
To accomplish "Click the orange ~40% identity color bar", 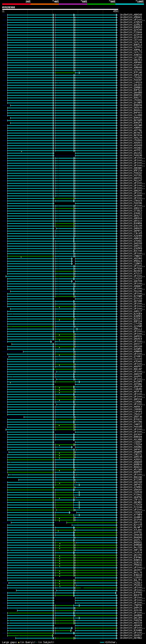I will tap(45, 4).
